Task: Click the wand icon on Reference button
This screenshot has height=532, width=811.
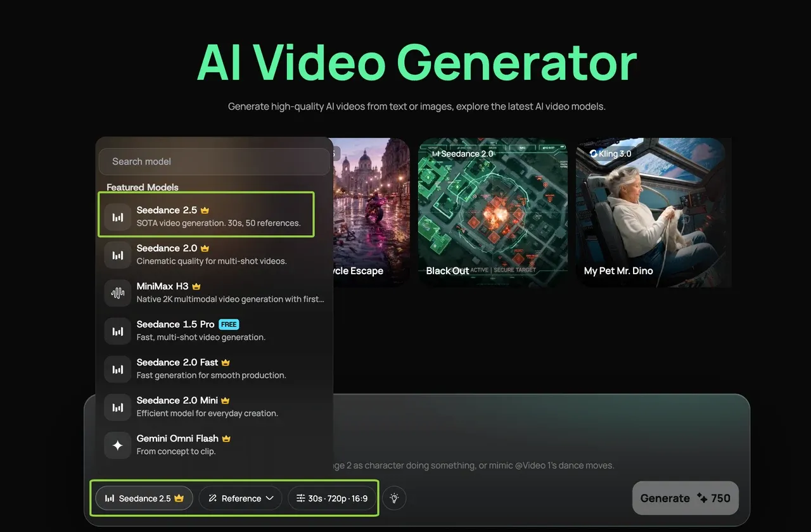Action: tap(212, 498)
